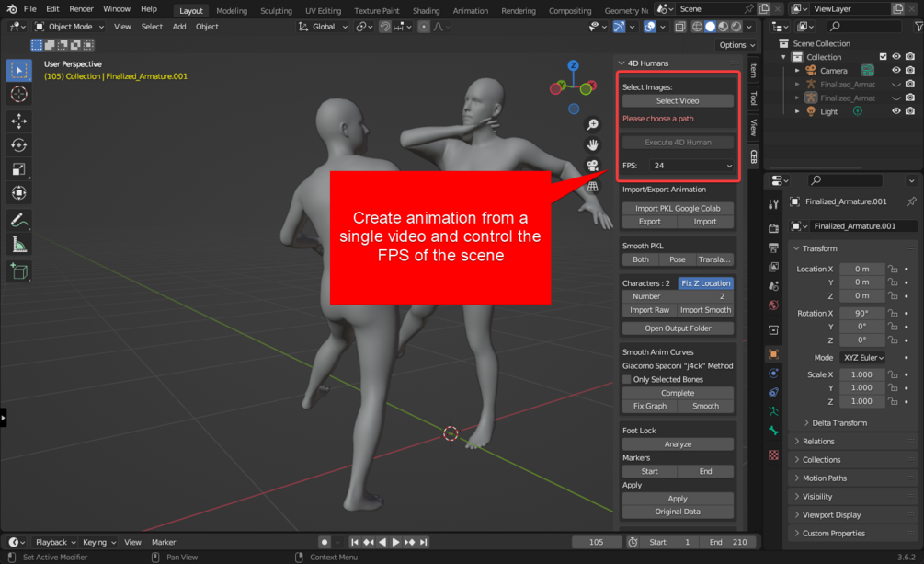Screen dimensions: 924x564
Task: Click the Open Output Folder button
Action: pyautogui.click(x=678, y=328)
